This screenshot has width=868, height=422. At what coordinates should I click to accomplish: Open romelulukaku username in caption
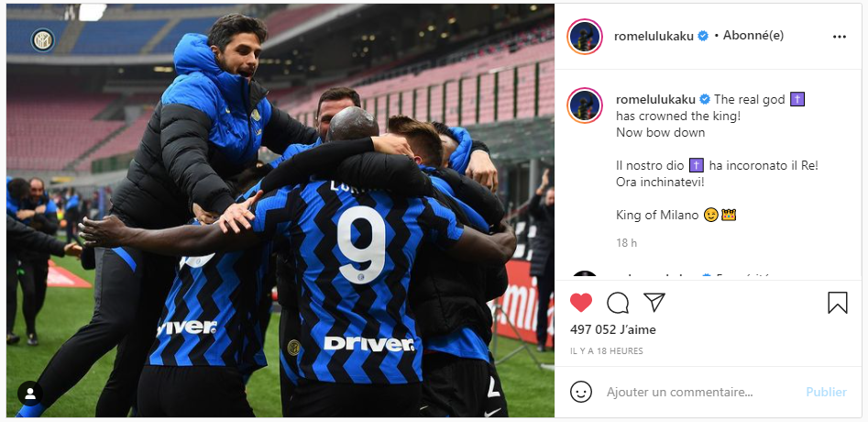[656, 99]
